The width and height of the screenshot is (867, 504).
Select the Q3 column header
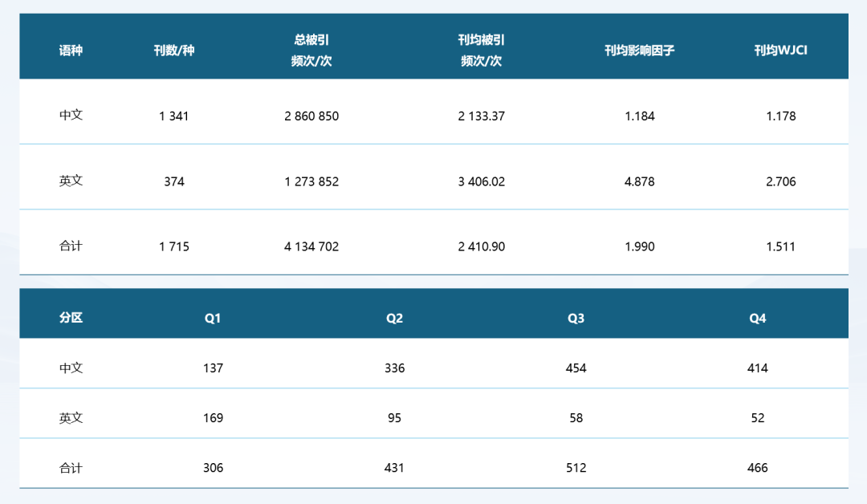[576, 319]
